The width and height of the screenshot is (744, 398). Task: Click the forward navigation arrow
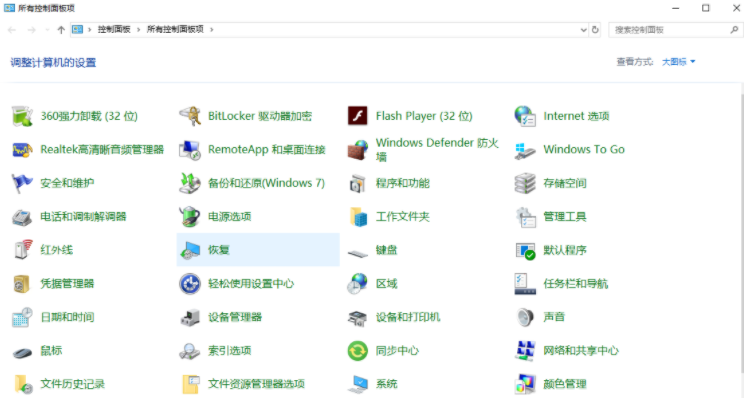[31, 30]
